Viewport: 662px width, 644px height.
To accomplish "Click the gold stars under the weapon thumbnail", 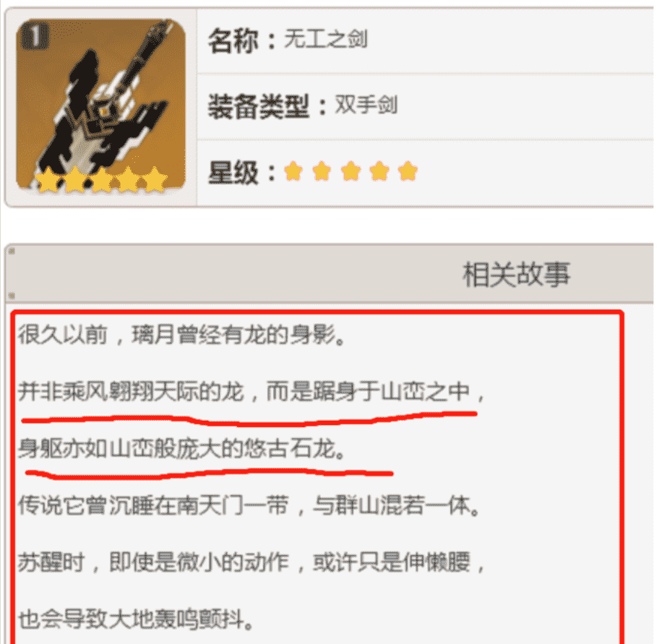I will tap(101, 180).
